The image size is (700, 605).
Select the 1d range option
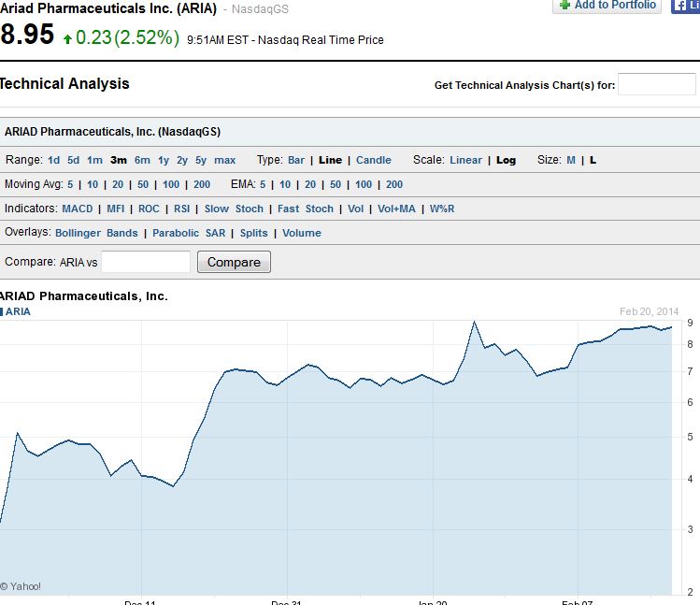tap(54, 160)
